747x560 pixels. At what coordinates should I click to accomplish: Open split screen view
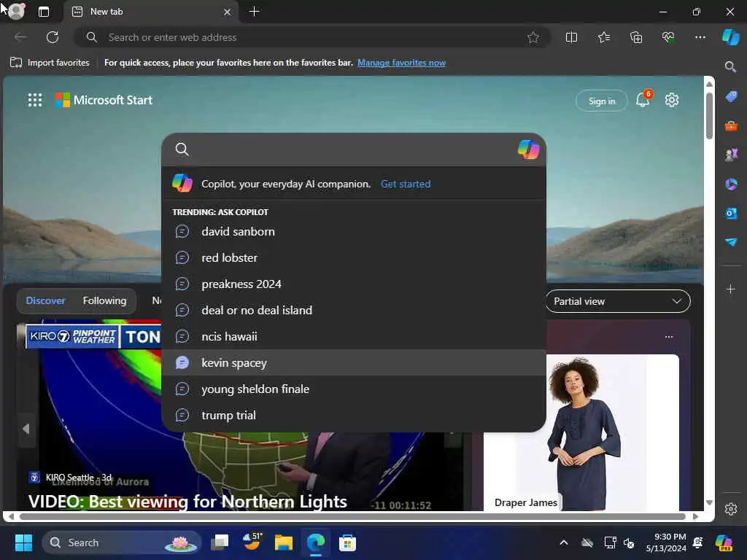coord(571,37)
